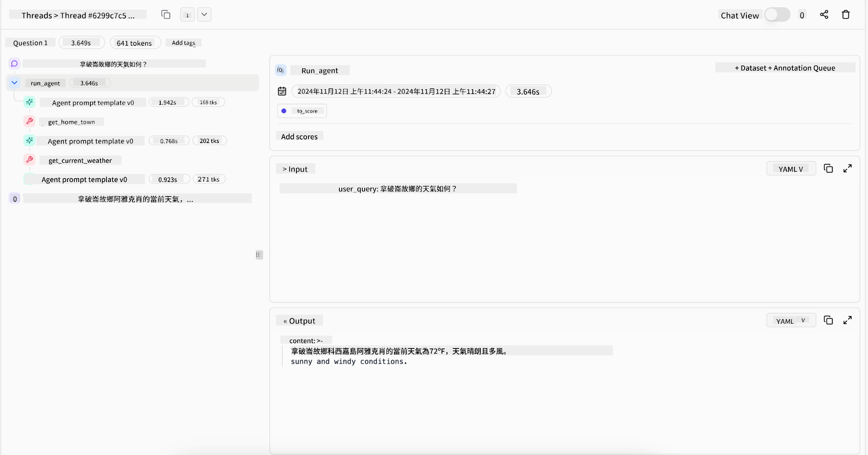Open the thread navigation chevron dropdown
Screen dimensions: 868x455
point(204,15)
